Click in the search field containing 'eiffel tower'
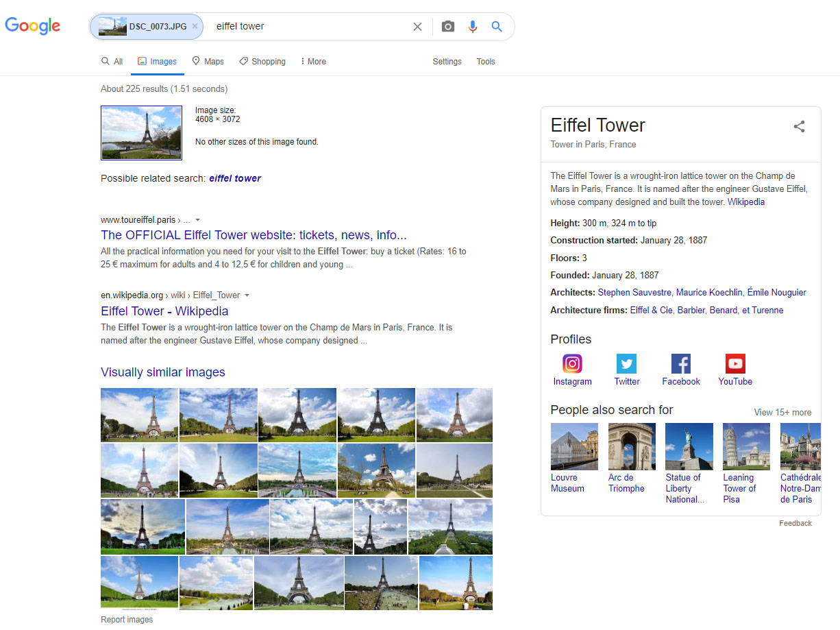840x630 pixels. click(x=308, y=27)
